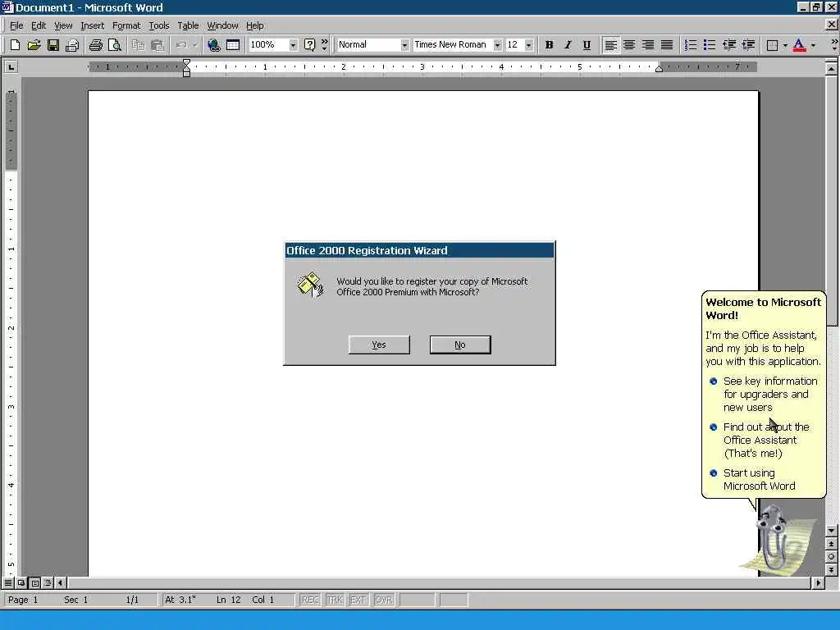840x630 pixels.
Task: Click the right indent marker on ruler
Action: tap(659, 69)
